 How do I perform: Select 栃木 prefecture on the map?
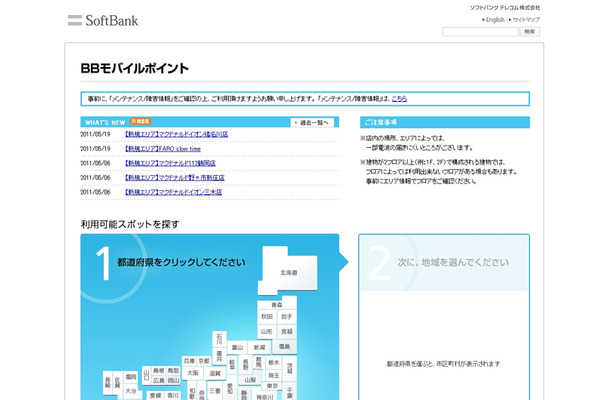(x=274, y=362)
